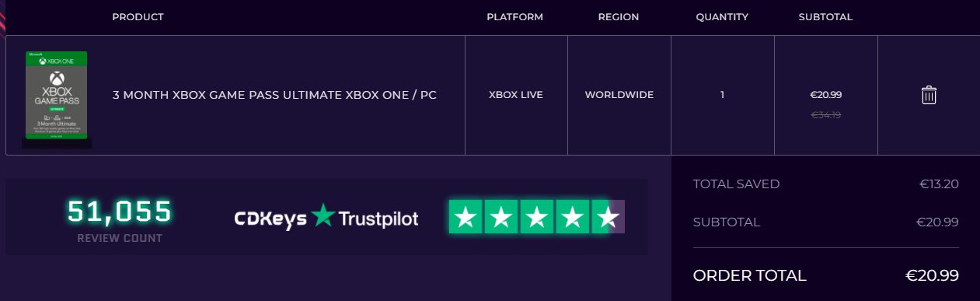The height and width of the screenshot is (301, 980).
Task: Click the Quantity column header
Action: pos(722,17)
